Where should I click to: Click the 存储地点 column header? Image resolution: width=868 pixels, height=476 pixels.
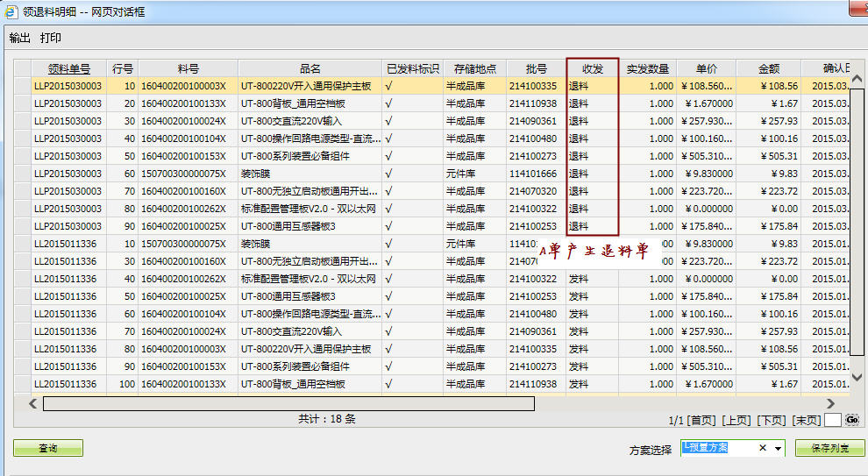(475, 68)
